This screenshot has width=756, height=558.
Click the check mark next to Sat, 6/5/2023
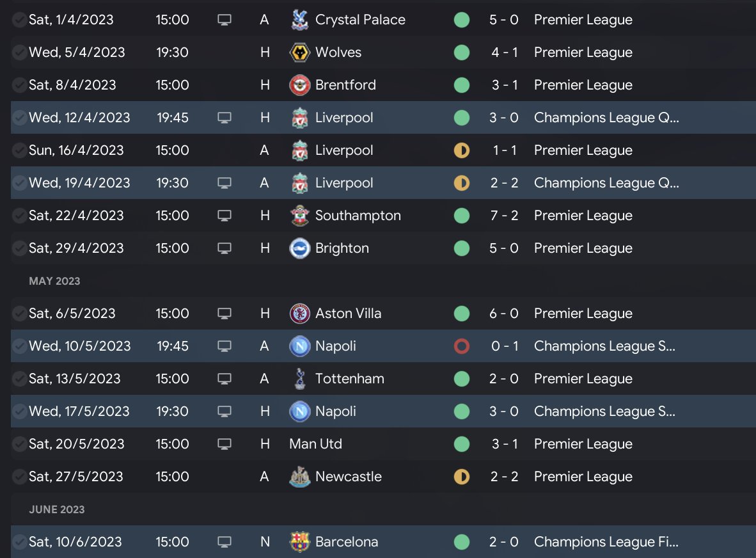tap(19, 314)
